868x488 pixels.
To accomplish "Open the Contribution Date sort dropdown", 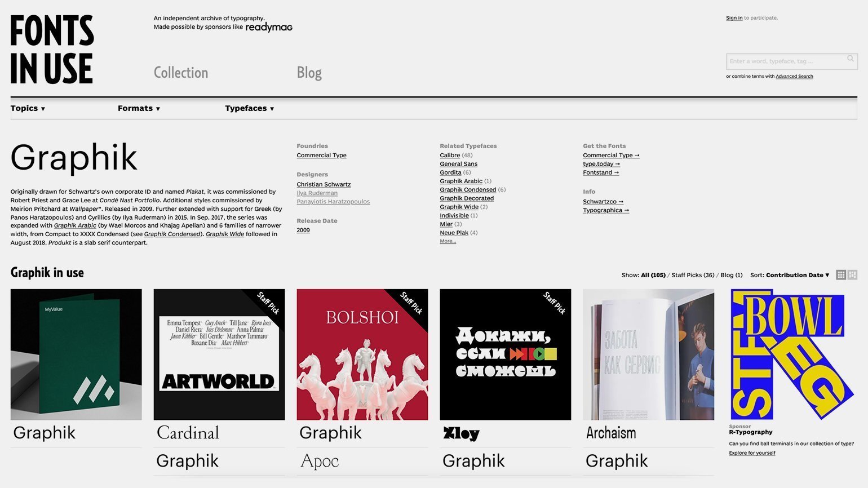I will pos(798,275).
